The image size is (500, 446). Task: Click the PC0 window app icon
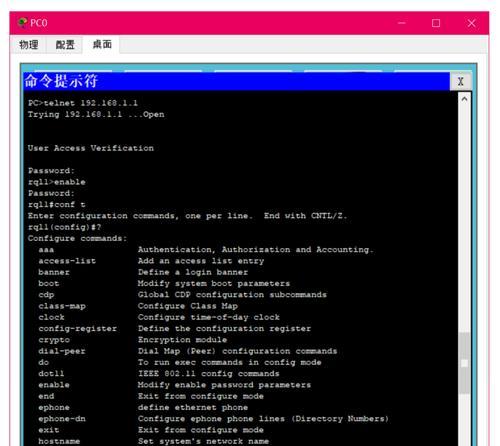23,23
